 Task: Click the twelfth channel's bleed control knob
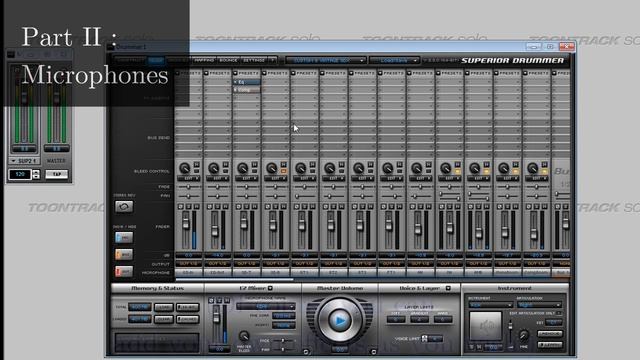(503, 168)
